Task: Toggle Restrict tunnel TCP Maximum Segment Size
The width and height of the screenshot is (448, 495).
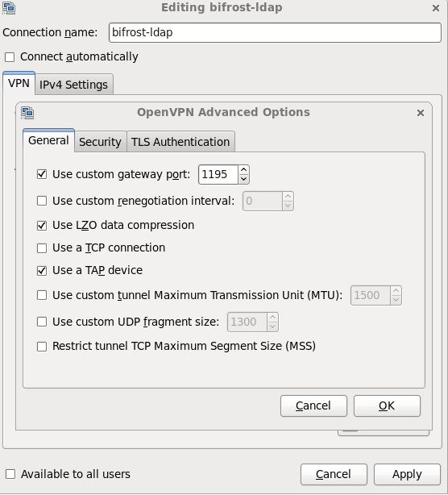Action: [42, 347]
